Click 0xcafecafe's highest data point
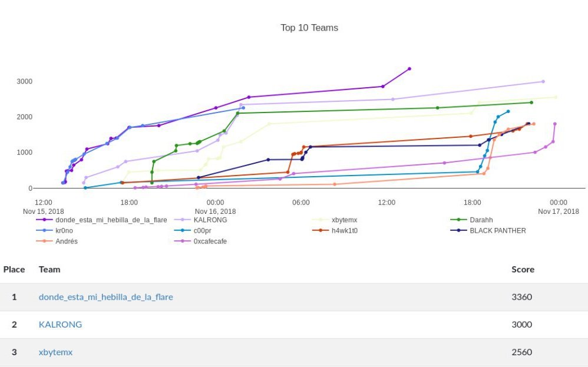This screenshot has height=367, width=588. [554, 124]
